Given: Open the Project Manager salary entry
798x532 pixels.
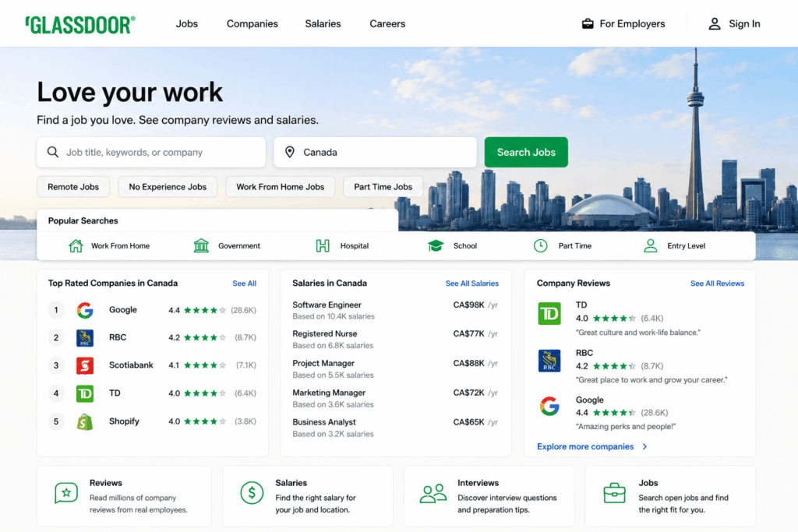Looking at the screenshot, I should pyautogui.click(x=395, y=368).
